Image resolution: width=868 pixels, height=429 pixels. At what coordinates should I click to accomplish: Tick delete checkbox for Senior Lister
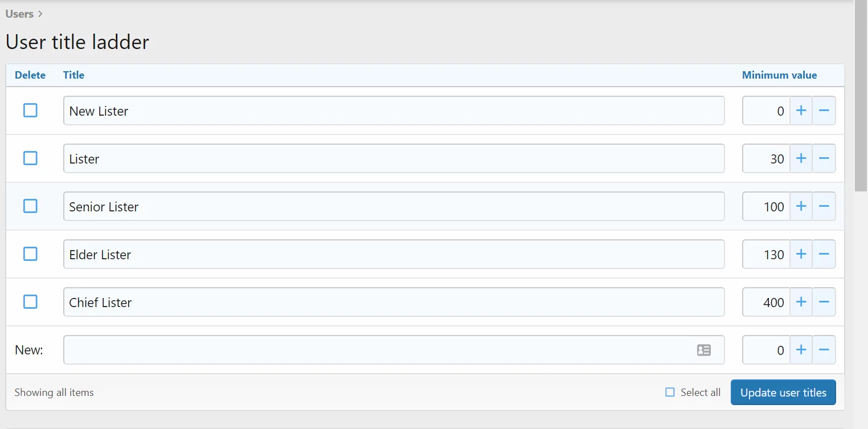pos(30,206)
